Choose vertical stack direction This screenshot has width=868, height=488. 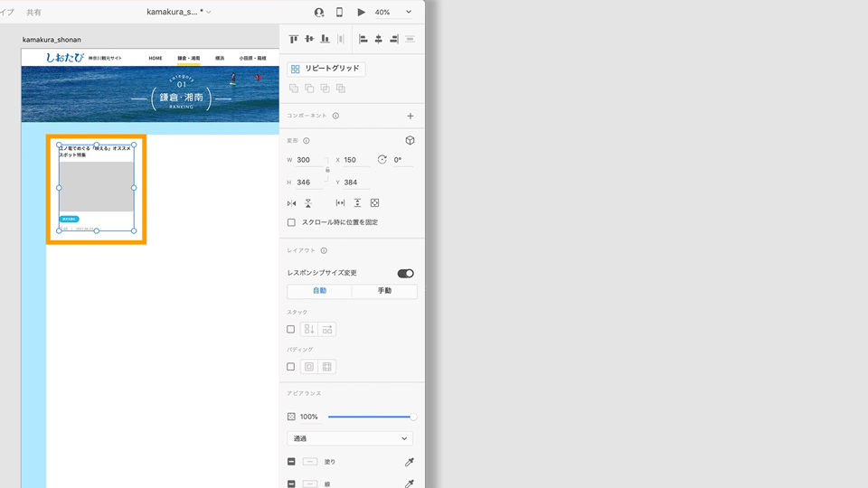309,329
